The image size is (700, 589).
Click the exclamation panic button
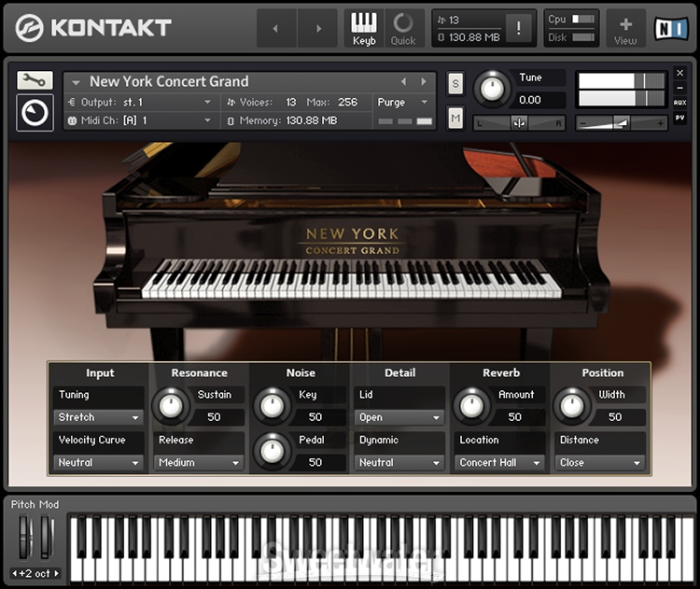coord(518,29)
